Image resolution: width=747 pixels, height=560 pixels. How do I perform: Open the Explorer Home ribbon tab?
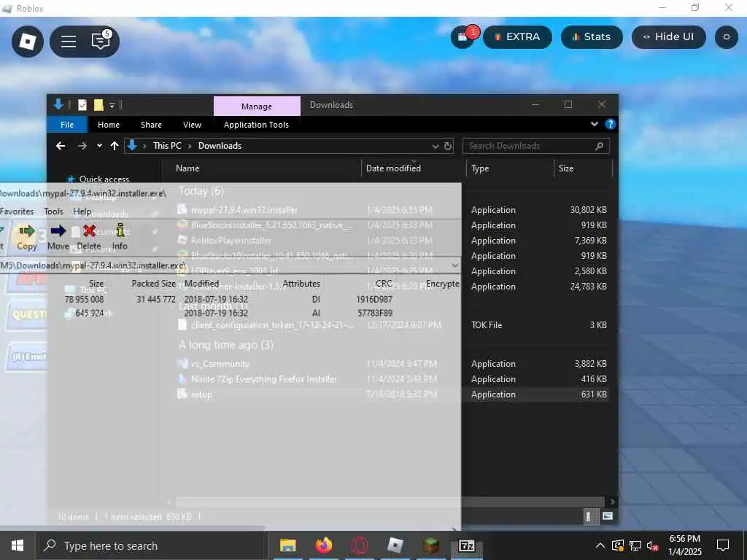(109, 125)
